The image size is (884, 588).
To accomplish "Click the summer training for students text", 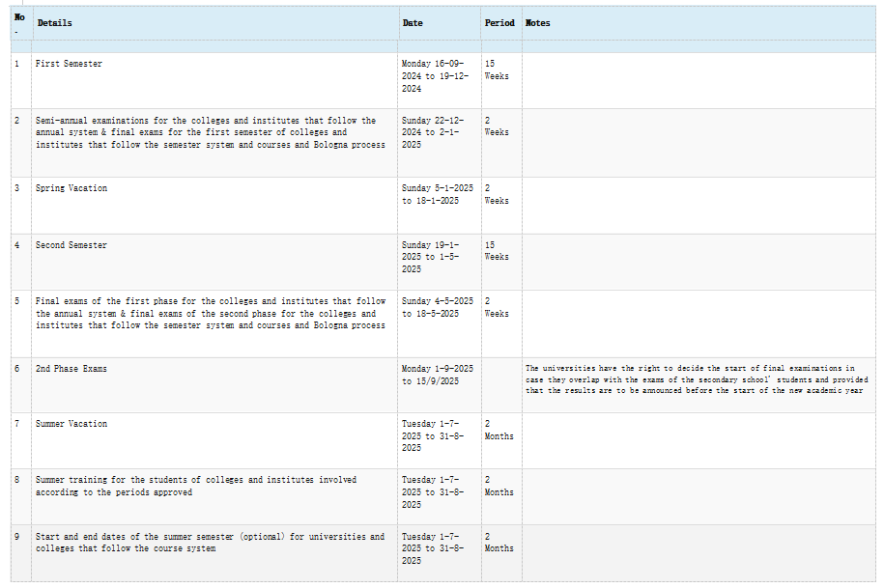I will (x=195, y=486).
